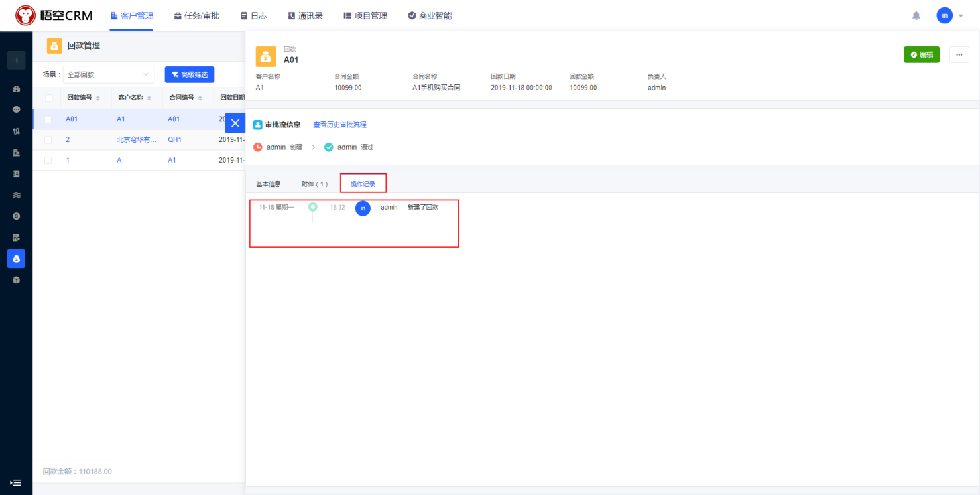Screen dimensions: 980x495
Task: Open the 场景 全部回款 dropdown
Action: 109,75
